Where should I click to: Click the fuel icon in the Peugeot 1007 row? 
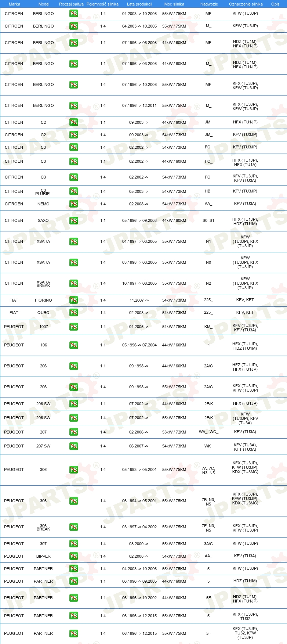tap(73, 327)
